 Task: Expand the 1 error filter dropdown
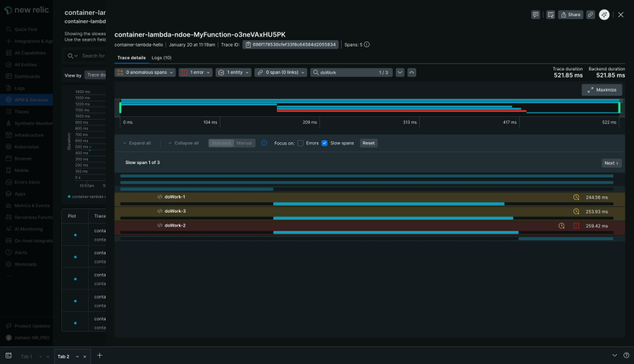(195, 73)
